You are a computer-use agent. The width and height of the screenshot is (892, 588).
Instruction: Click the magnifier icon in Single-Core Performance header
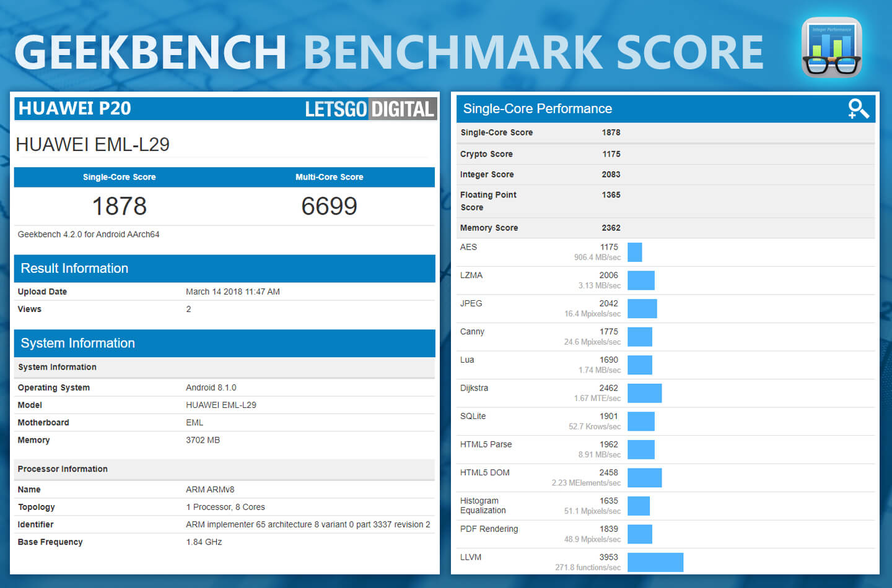[859, 109]
